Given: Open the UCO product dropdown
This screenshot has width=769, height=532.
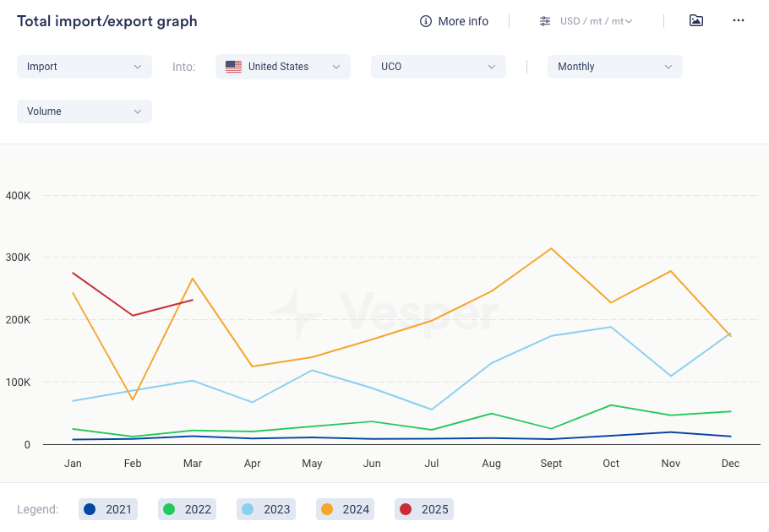Looking at the screenshot, I should [438, 67].
